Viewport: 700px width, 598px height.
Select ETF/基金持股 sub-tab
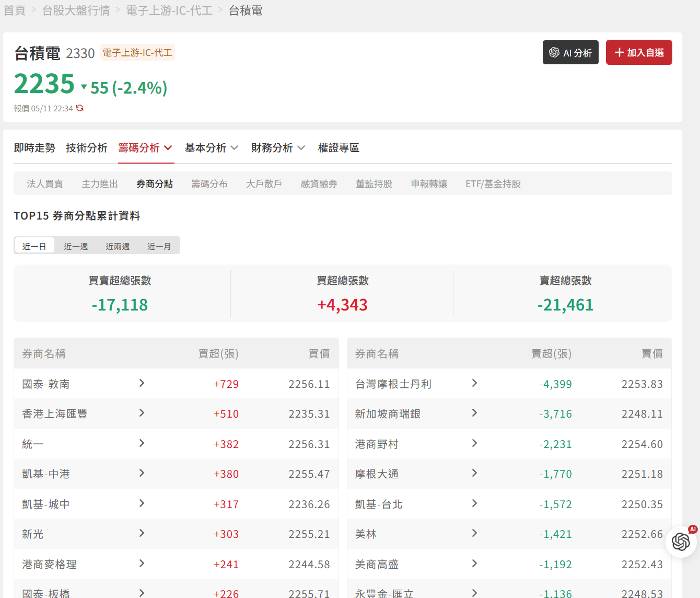click(x=493, y=184)
